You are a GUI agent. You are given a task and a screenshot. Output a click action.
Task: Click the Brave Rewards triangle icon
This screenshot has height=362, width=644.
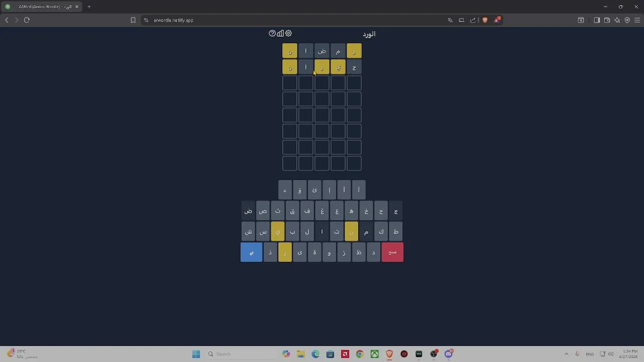pyautogui.click(x=497, y=20)
